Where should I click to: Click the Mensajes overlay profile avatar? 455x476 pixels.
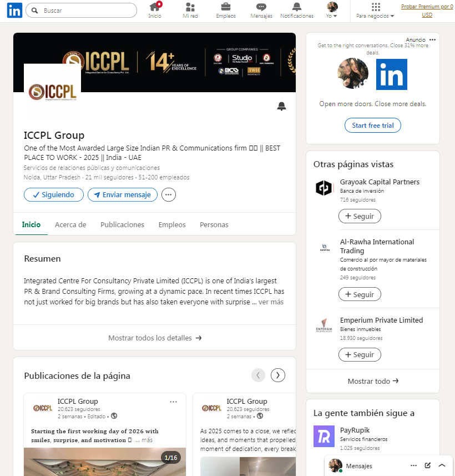(335, 465)
